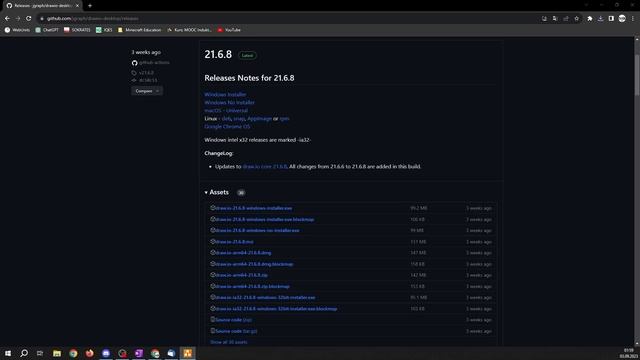Open the Linux AppImage link
The height and width of the screenshot is (360, 640).
[260, 118]
